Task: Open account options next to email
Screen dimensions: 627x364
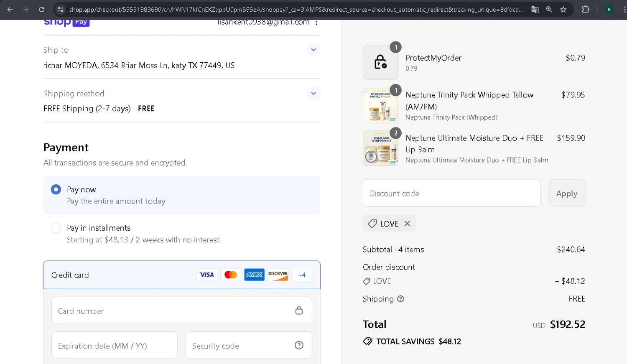Action: (x=316, y=23)
